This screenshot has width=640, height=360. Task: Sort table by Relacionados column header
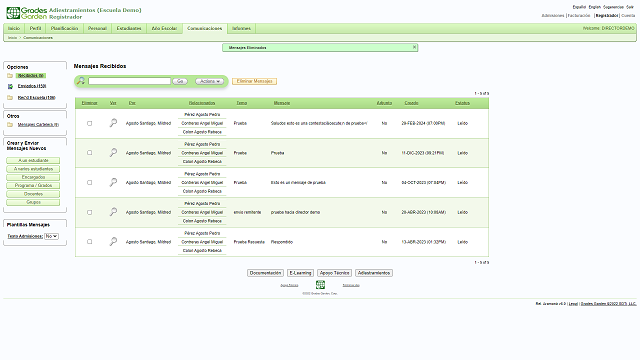click(202, 103)
